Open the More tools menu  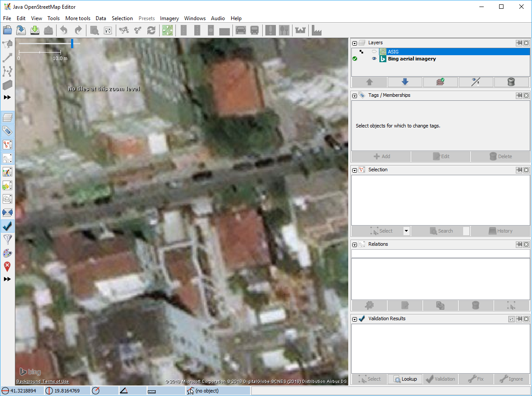78,18
